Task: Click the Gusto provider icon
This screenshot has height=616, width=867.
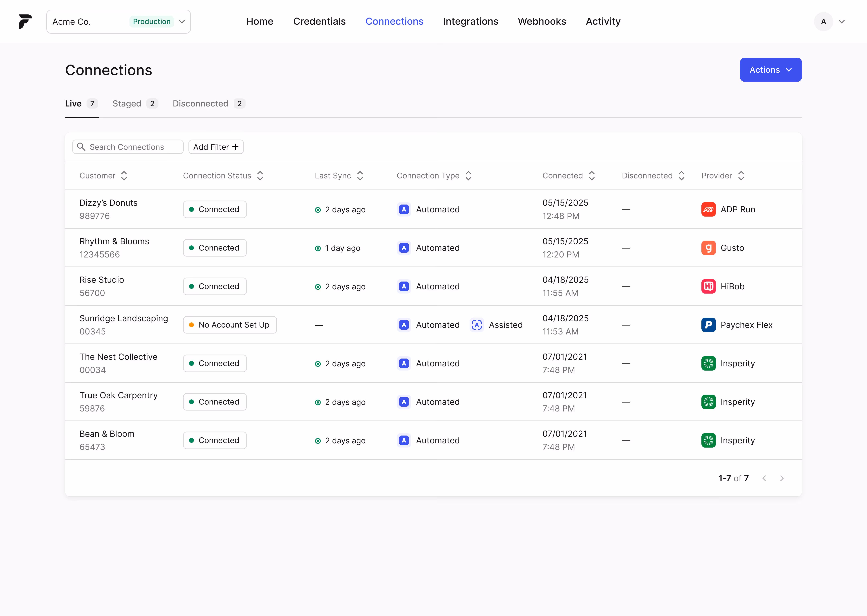Action: pyautogui.click(x=708, y=248)
